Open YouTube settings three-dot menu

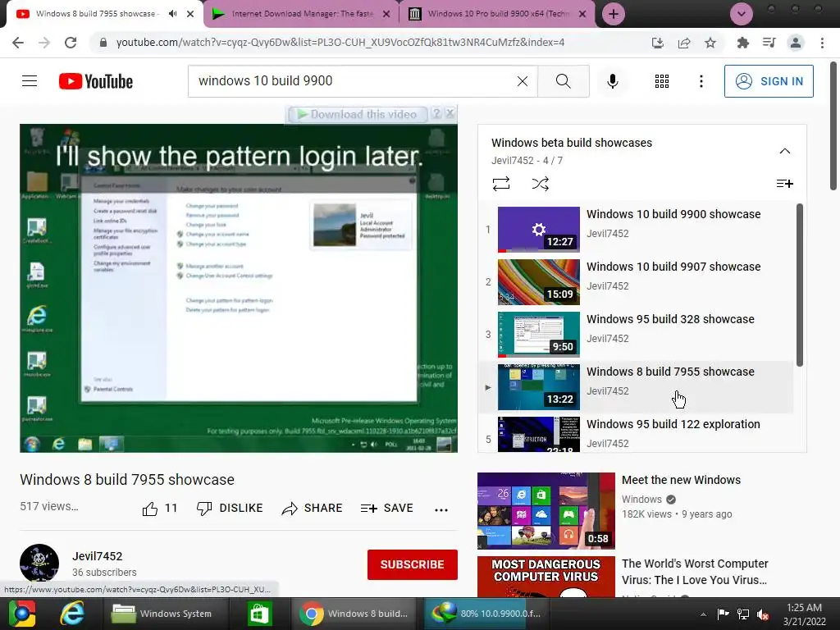click(x=701, y=81)
